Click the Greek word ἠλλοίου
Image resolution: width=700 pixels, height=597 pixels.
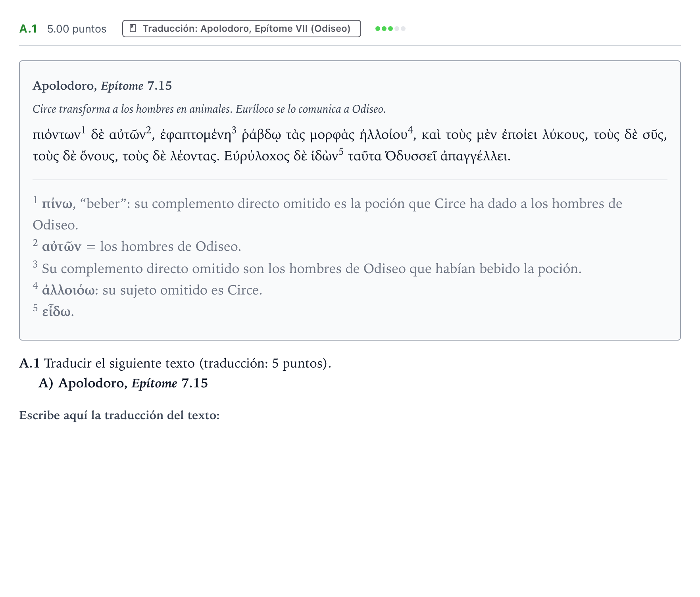[384, 135]
